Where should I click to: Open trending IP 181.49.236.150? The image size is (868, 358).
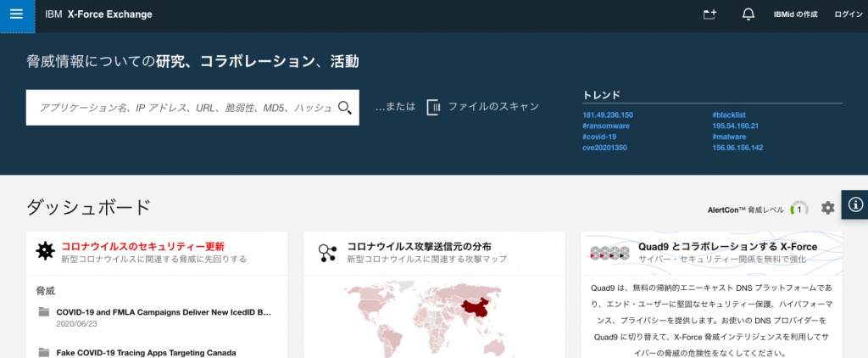pyautogui.click(x=608, y=115)
